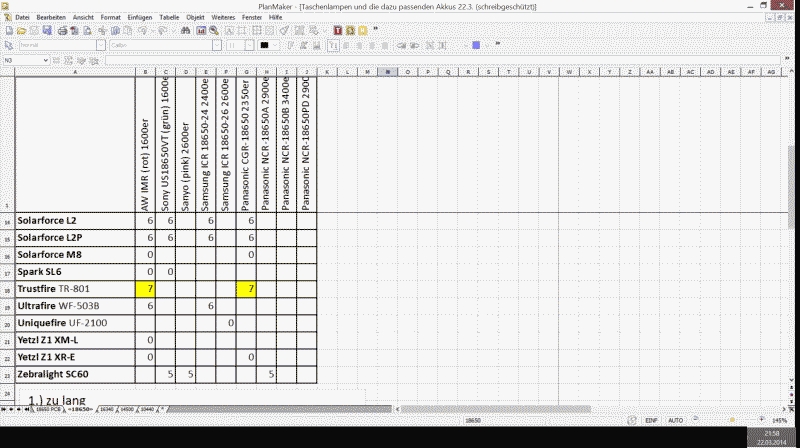Switch to the 18650 PCB sheet tab
Viewport: 800px width, 448px height.
pyautogui.click(x=48, y=409)
